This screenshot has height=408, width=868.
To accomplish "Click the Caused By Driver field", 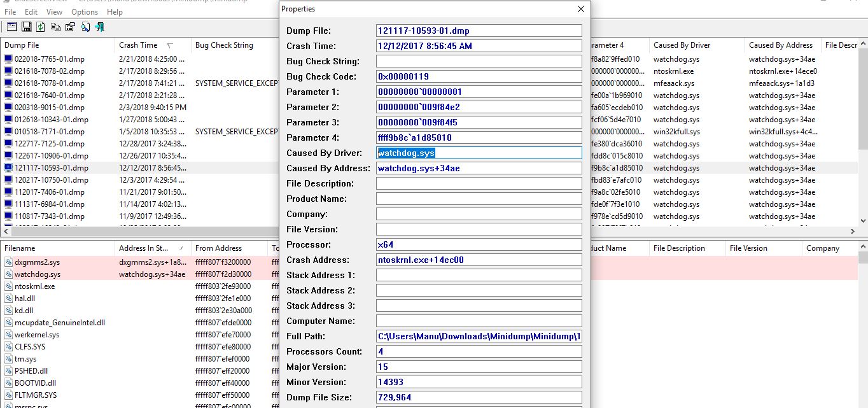I will 479,153.
